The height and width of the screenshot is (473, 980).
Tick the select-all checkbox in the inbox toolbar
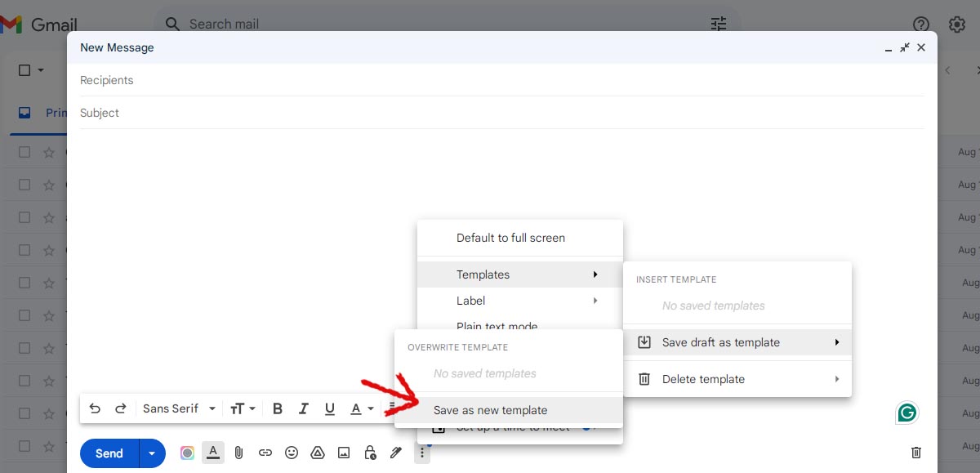(x=24, y=70)
